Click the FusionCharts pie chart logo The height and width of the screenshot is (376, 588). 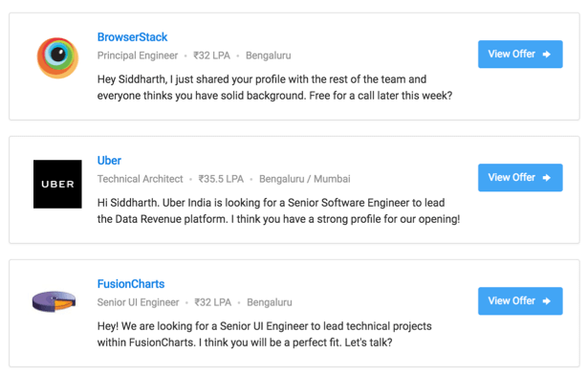click(54, 301)
